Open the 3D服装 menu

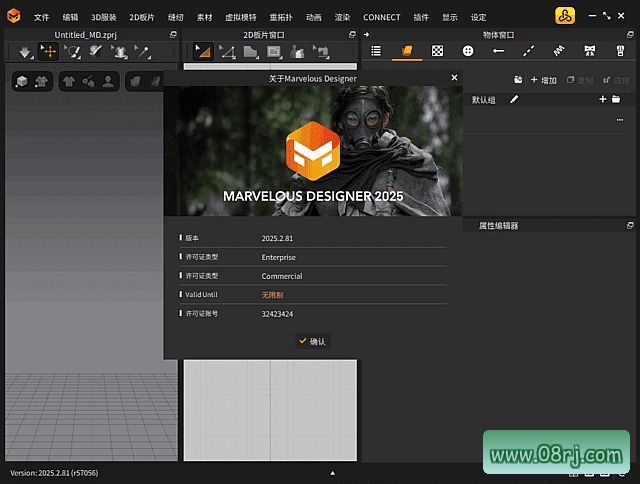(104, 17)
